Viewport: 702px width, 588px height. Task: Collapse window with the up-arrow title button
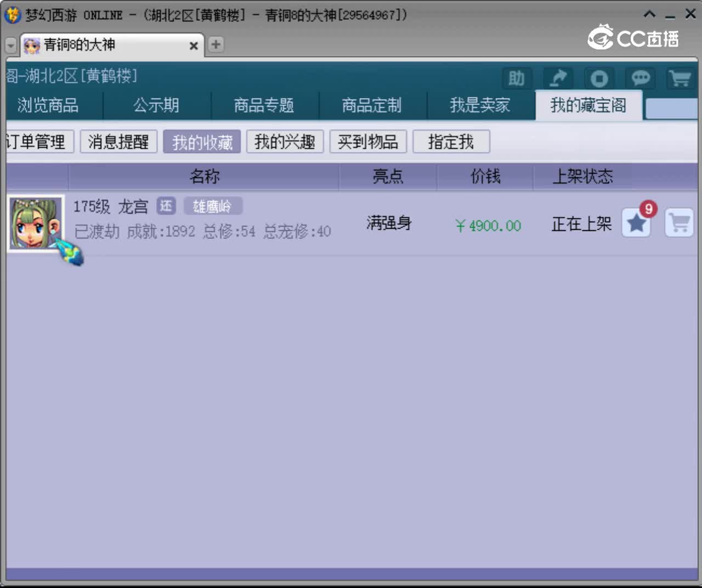click(650, 15)
